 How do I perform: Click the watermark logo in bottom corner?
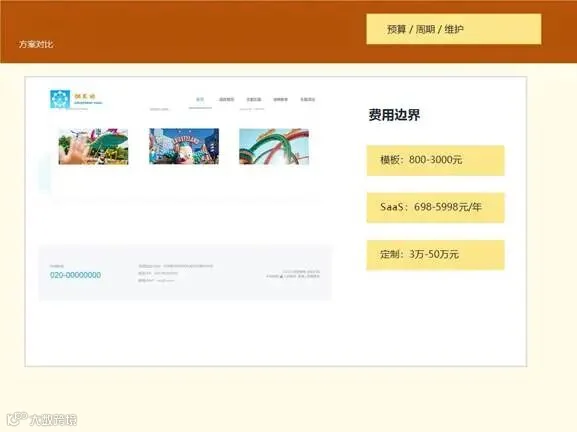(x=42, y=419)
